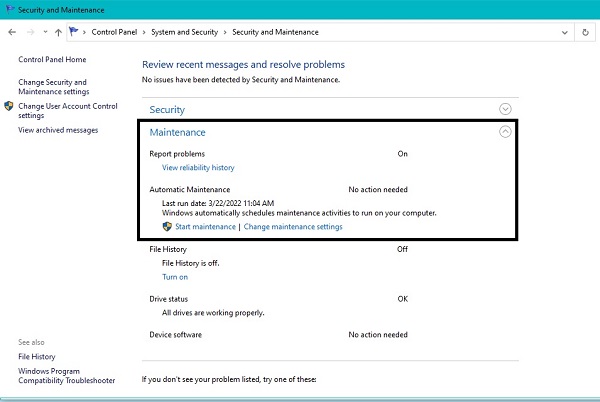The image size is (600, 402).
Task: Open the chevron before Control Panel breadcrumb
Action: click(84, 33)
